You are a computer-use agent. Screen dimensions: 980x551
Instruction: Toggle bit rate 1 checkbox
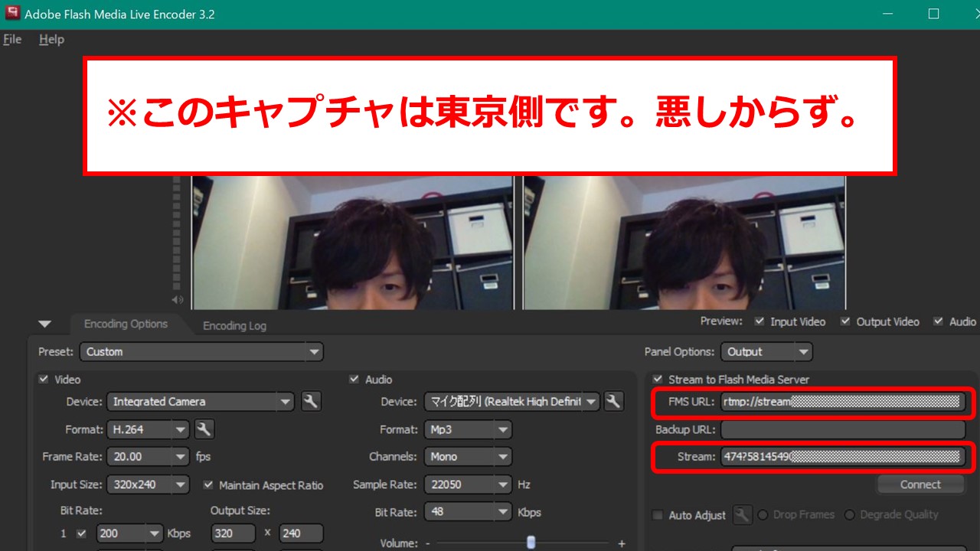[82, 533]
